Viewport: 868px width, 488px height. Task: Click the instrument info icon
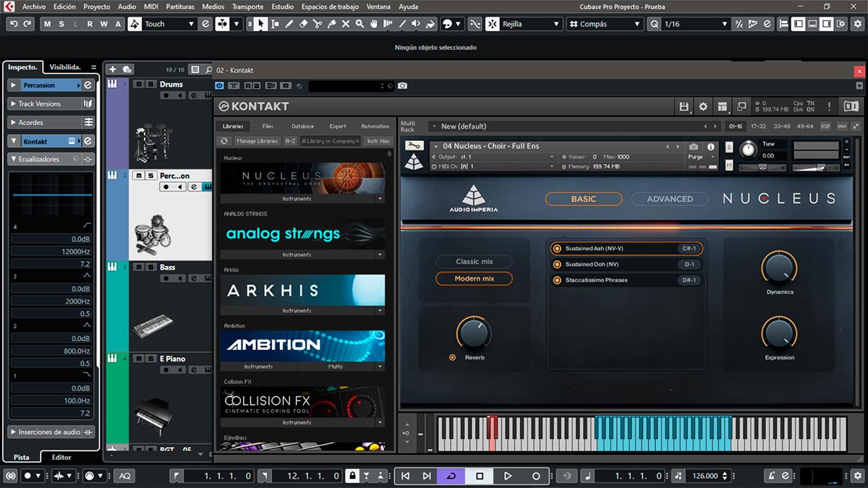point(711,146)
